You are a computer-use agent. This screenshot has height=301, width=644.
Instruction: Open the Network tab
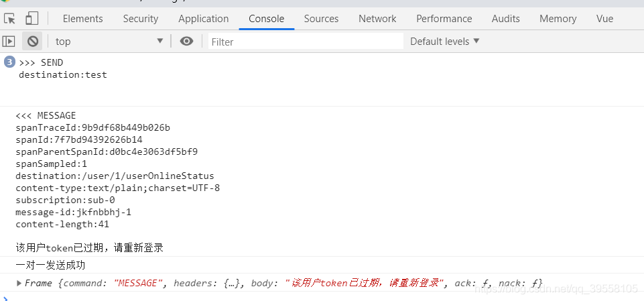(377, 19)
